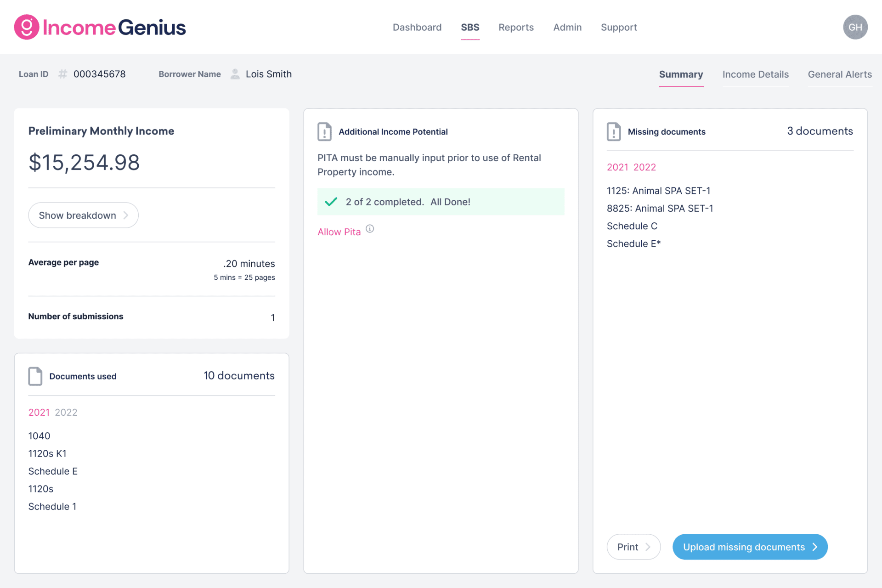Click Upload missing documents button

[x=750, y=547]
